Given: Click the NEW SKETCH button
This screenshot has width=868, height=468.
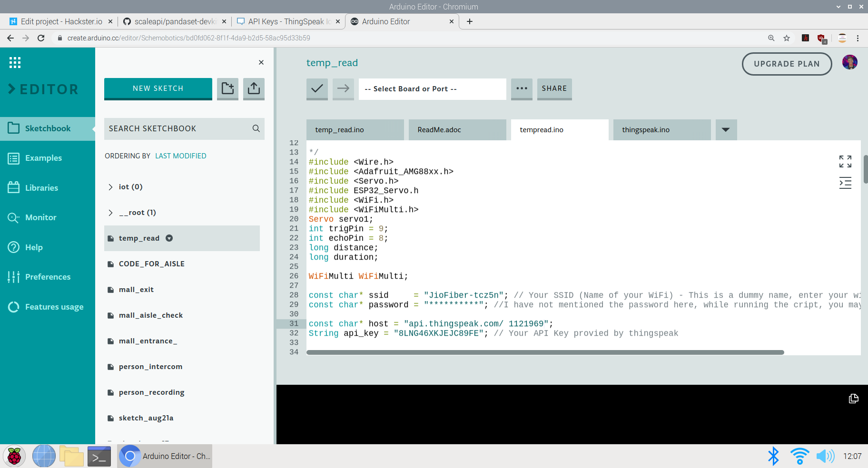Looking at the screenshot, I should (x=158, y=88).
